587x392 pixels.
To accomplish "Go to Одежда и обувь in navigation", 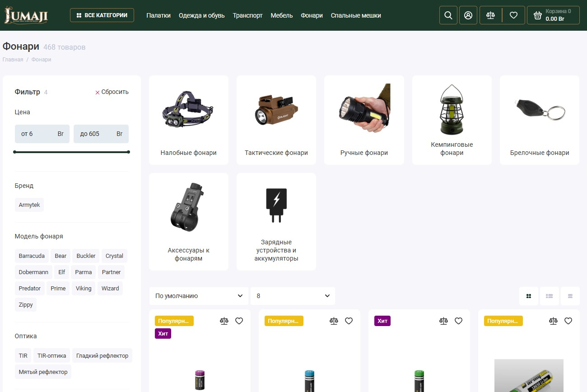I will (202, 15).
